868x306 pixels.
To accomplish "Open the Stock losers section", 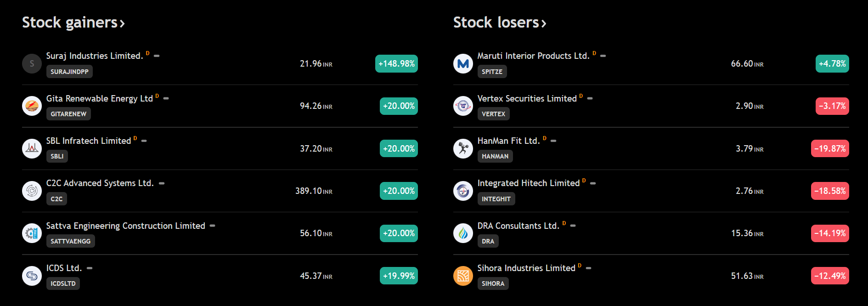I will (499, 23).
